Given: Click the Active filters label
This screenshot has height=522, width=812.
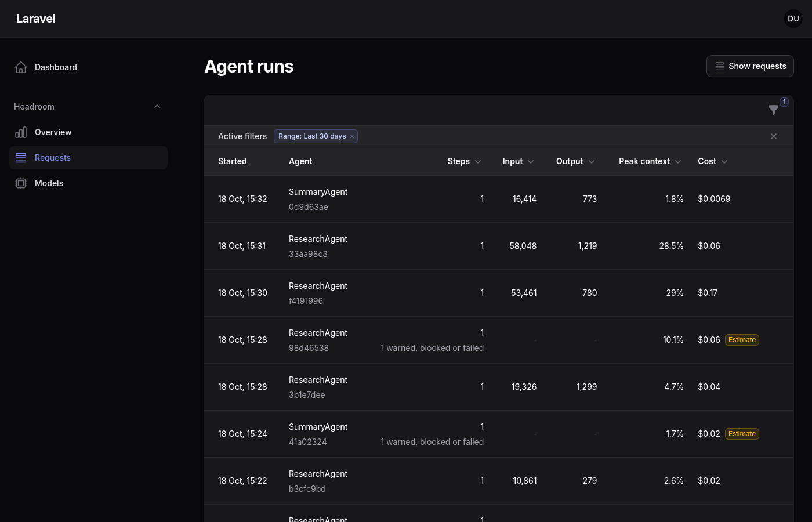Looking at the screenshot, I should coord(242,136).
